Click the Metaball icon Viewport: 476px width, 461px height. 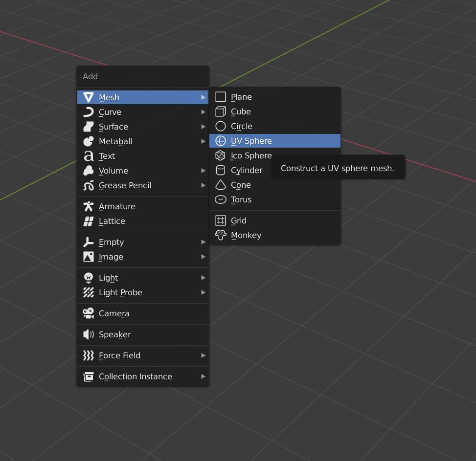89,141
